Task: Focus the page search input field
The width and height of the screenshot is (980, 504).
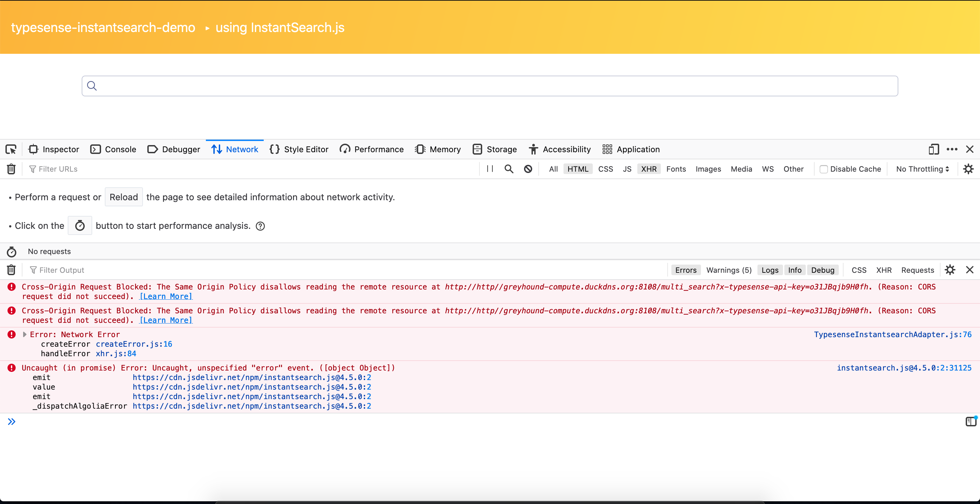Action: (490, 86)
